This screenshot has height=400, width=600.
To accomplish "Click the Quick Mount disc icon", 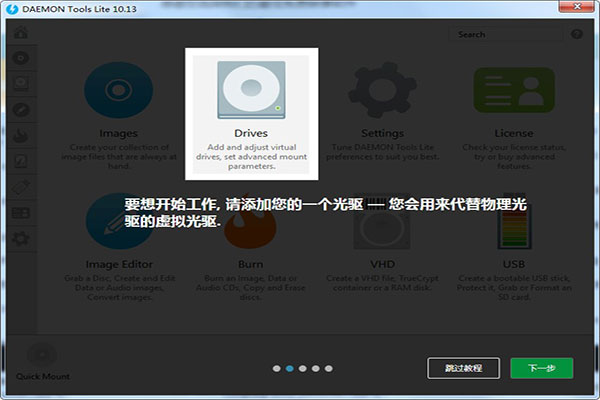I will coord(42,357).
